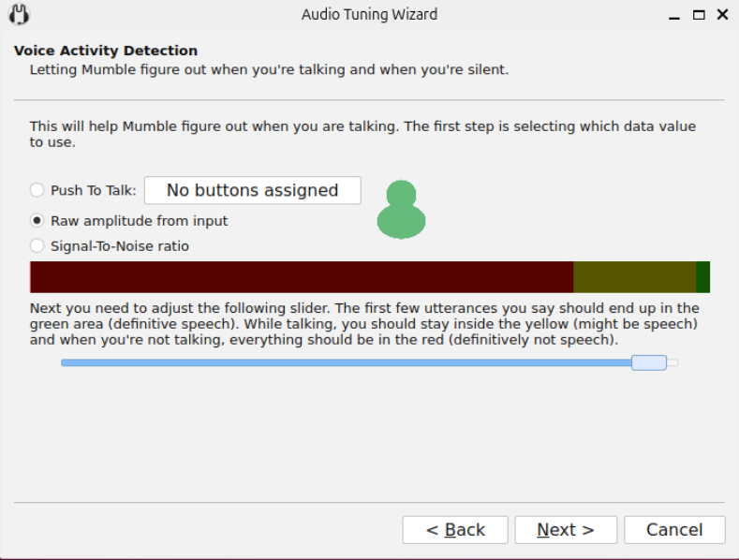Click the Mumble app icon in title bar
Screen dimensions: 739x560
[19, 14]
